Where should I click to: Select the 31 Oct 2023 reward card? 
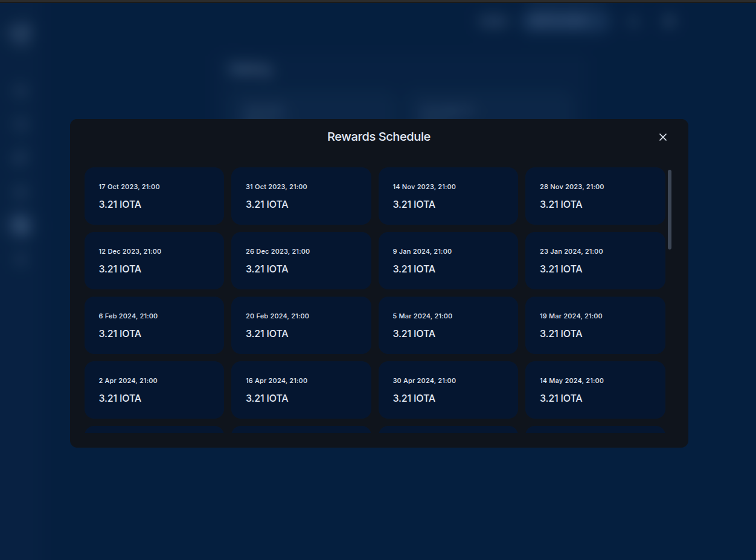point(301,196)
